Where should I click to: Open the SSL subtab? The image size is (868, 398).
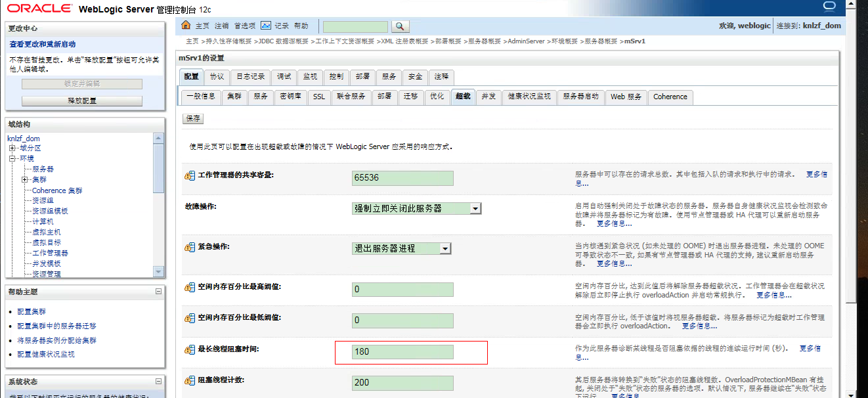click(x=319, y=97)
